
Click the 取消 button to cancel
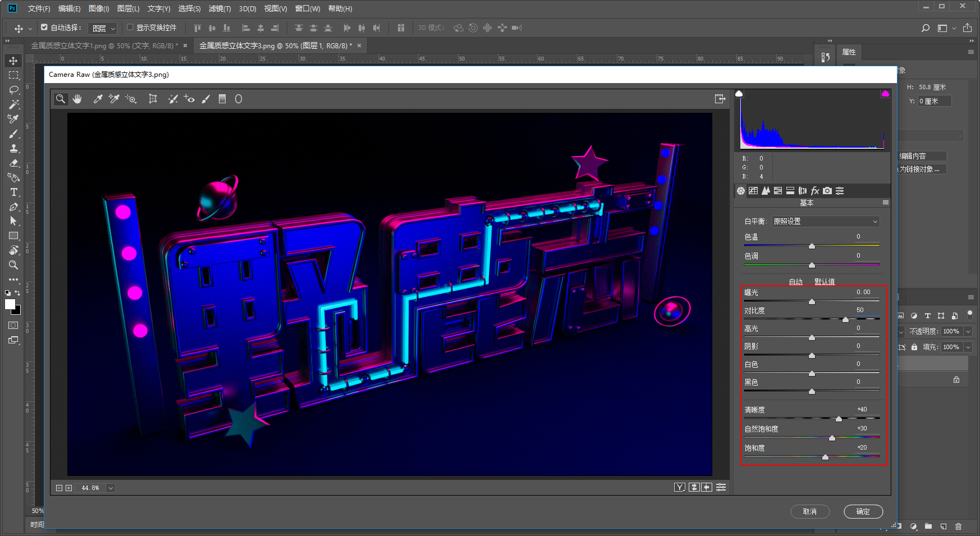point(809,511)
